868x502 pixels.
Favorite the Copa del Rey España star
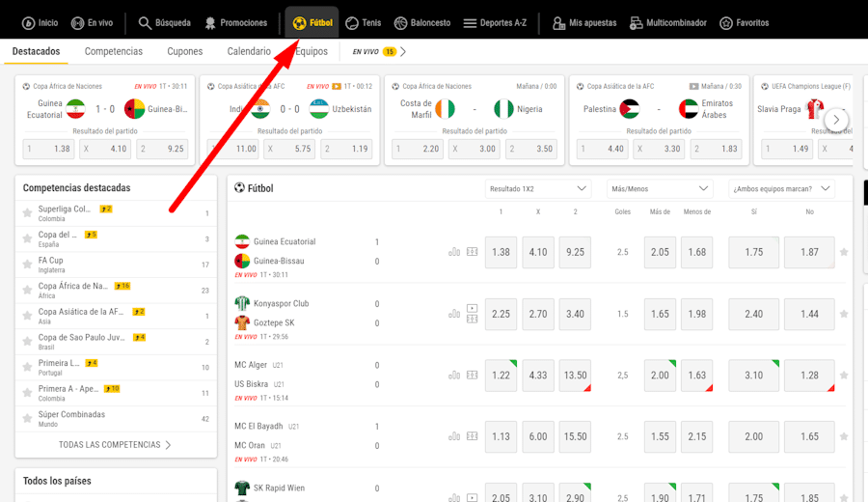[27, 238]
